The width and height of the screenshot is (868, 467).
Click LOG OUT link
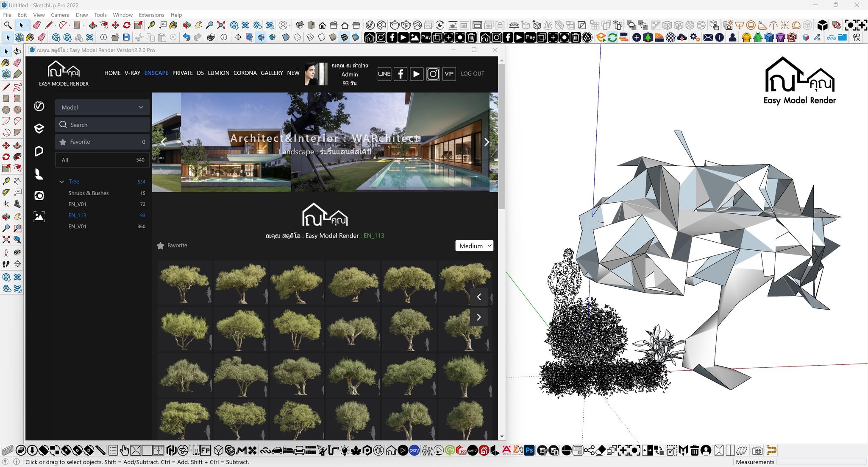point(473,73)
